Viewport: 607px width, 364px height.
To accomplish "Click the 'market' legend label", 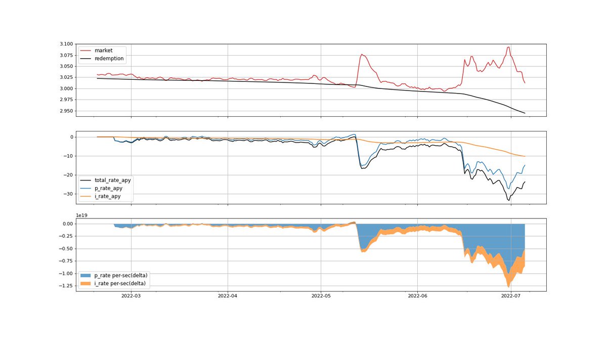I will tap(103, 51).
